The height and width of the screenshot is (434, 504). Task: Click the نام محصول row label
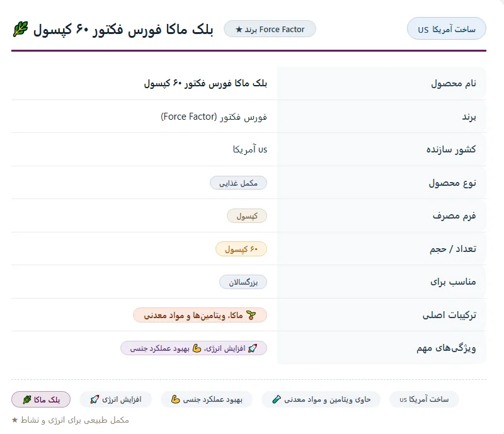453,84
